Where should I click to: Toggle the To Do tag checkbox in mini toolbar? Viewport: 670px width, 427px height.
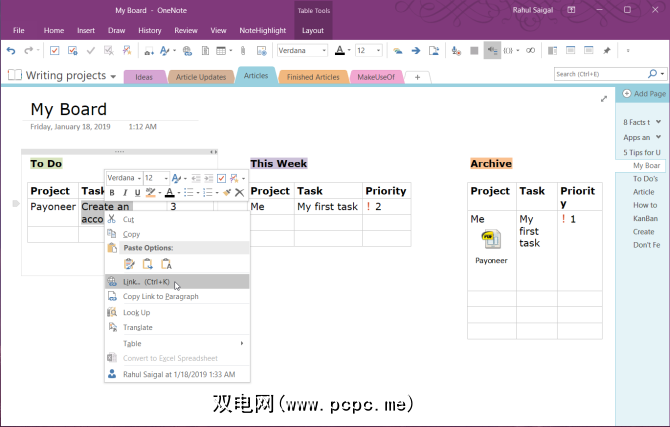point(221,178)
